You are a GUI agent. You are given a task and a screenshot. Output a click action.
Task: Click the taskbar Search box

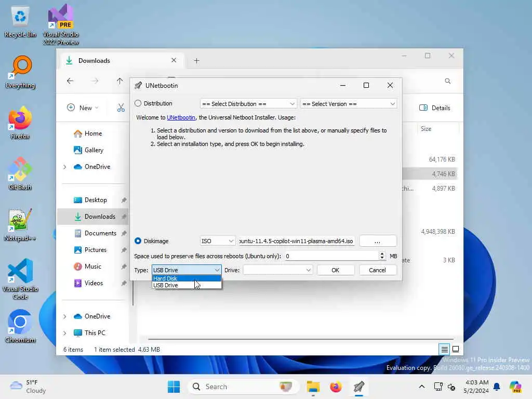tap(243, 387)
